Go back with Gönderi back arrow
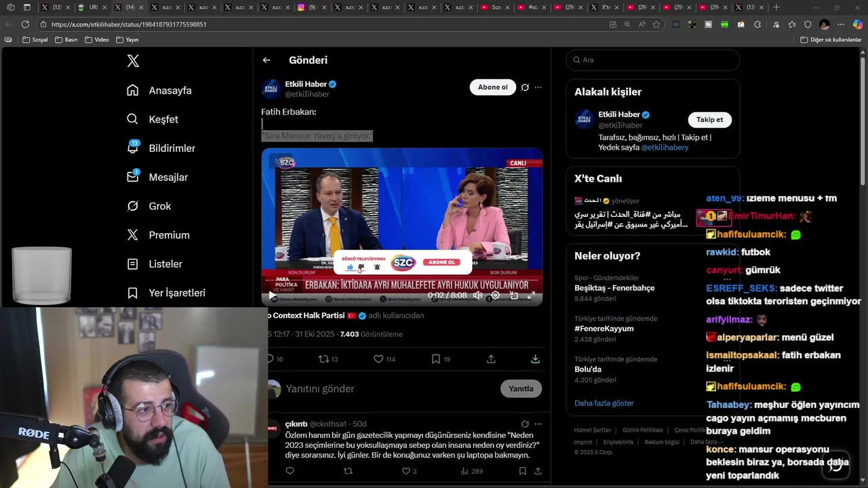 click(x=267, y=60)
